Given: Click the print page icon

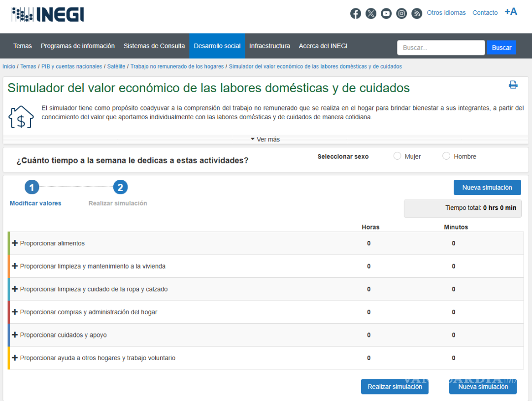Looking at the screenshot, I should [513, 84].
